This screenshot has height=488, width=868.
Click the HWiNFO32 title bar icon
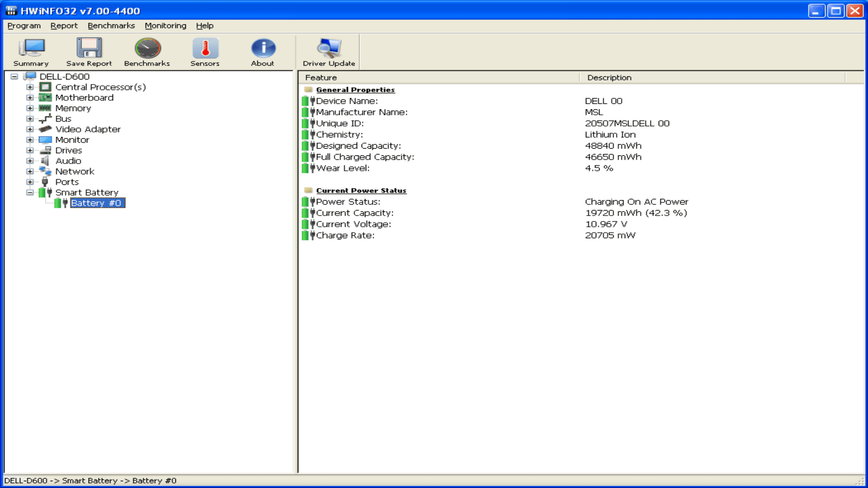11,10
